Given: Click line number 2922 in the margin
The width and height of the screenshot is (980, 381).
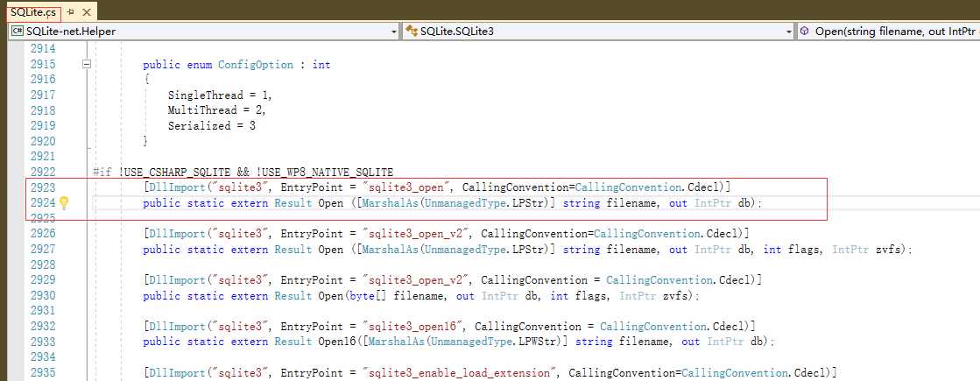Looking at the screenshot, I should coord(43,172).
